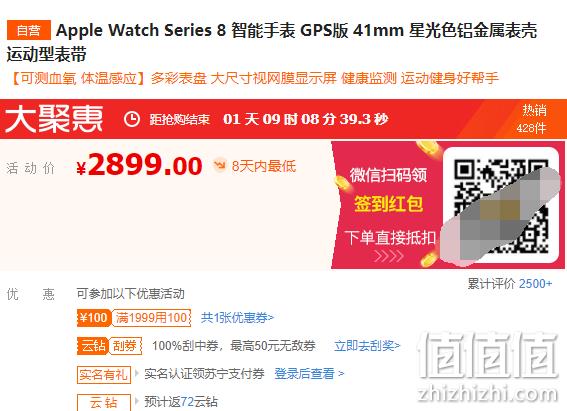Click the 云钻 orange badge
The height and width of the screenshot is (411, 567).
(92, 346)
